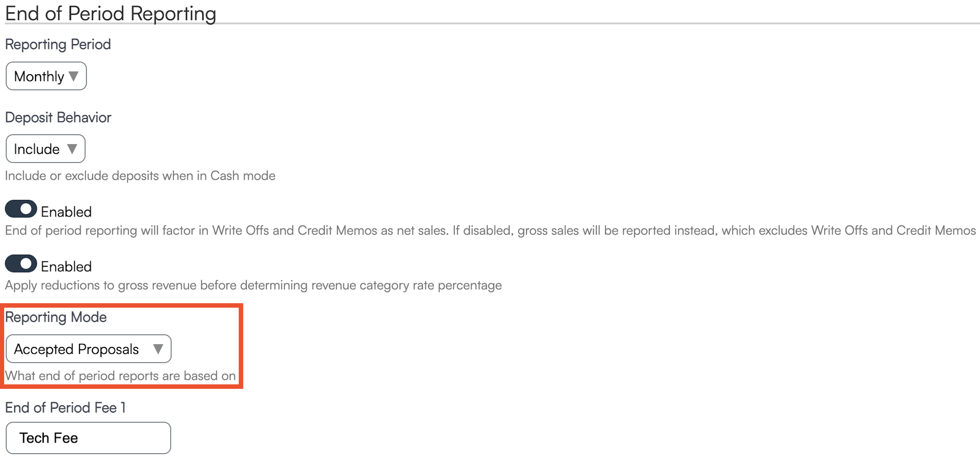
Task: Click the End of Period Reporting heading
Action: pos(111,13)
